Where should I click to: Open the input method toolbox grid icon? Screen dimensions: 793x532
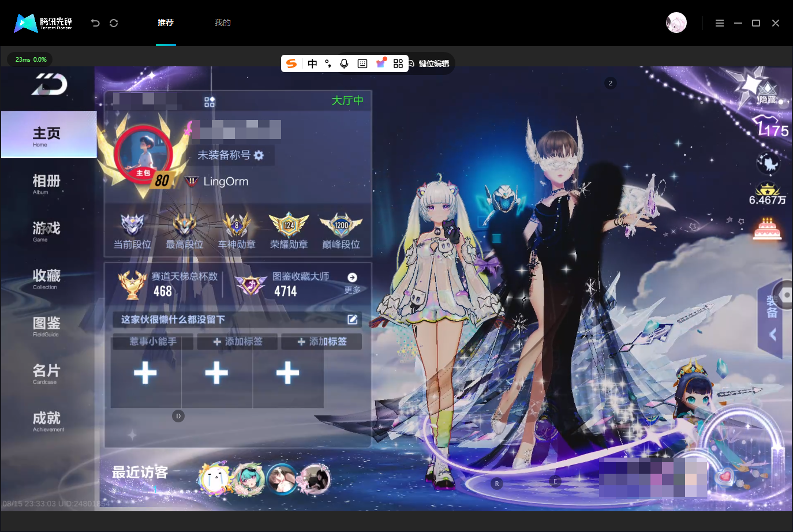click(x=398, y=63)
